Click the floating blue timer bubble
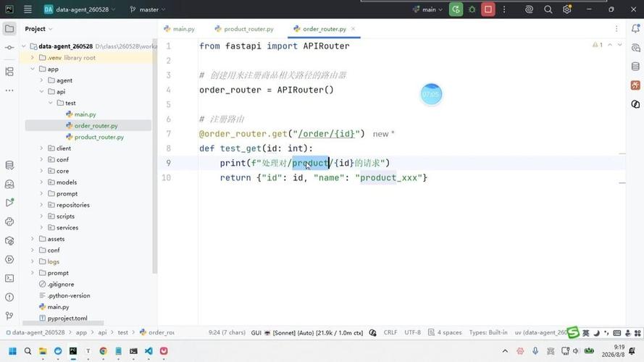 pyautogui.click(x=431, y=94)
